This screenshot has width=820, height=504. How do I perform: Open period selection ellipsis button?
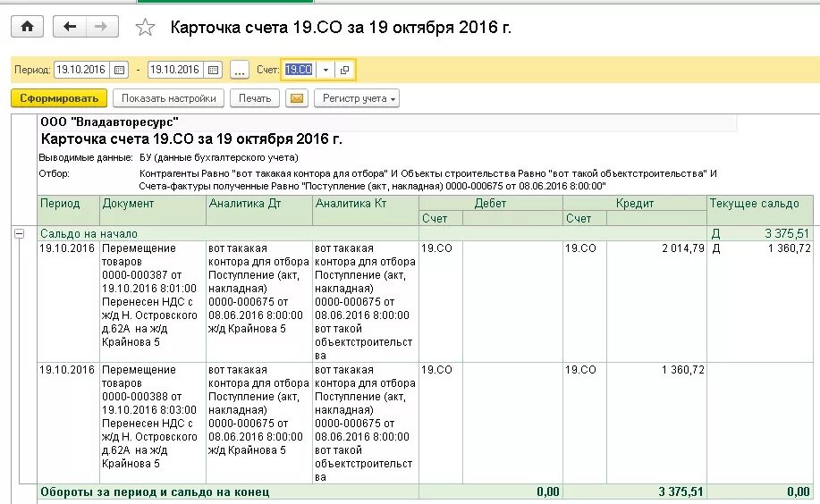point(239,70)
